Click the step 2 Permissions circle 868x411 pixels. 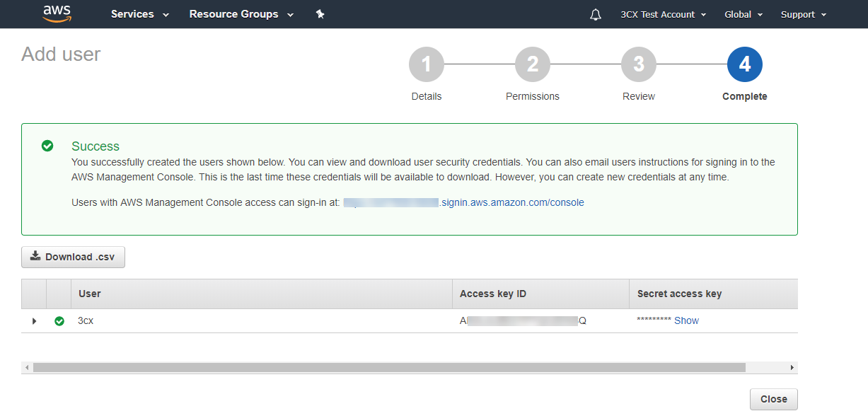coord(533,64)
